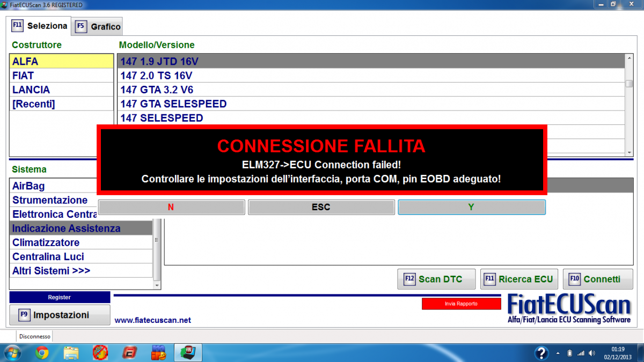The height and width of the screenshot is (362, 644).
Task: Click the volume speaker tray icon
Action: click(592, 353)
